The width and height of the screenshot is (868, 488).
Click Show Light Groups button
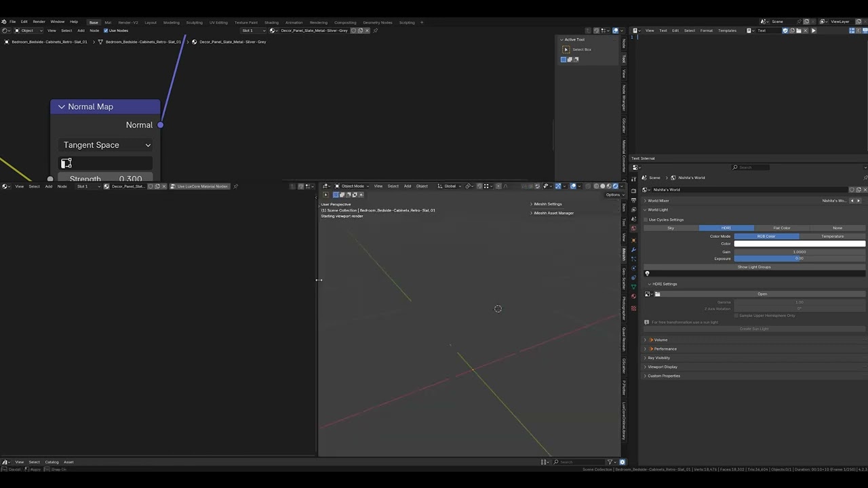(754, 267)
